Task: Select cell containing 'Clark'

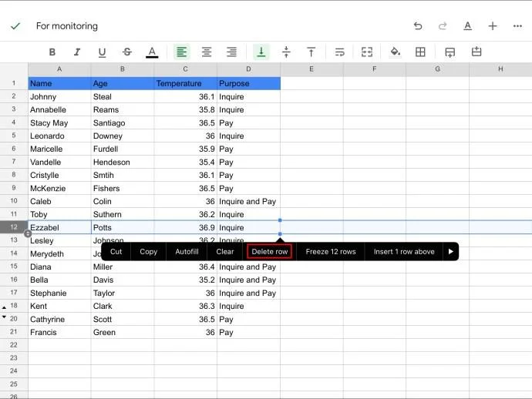Action: pos(123,306)
